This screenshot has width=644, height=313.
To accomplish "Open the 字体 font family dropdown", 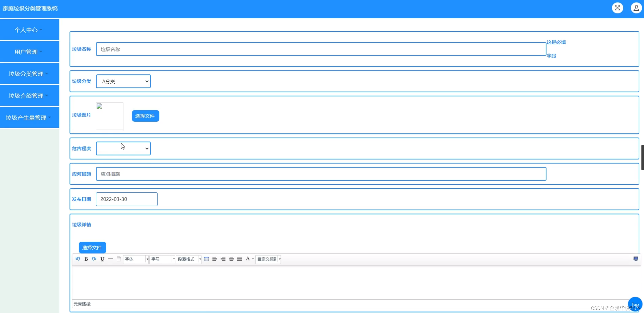I will coord(136,259).
